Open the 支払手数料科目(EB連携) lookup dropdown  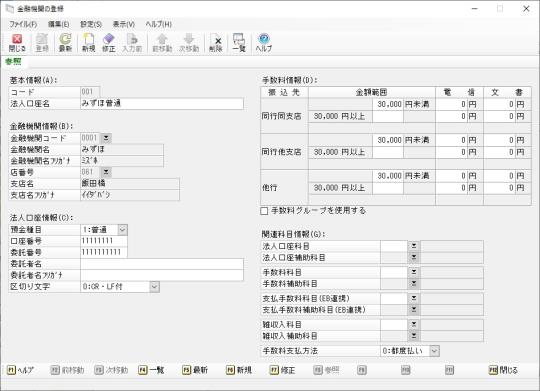click(x=414, y=298)
